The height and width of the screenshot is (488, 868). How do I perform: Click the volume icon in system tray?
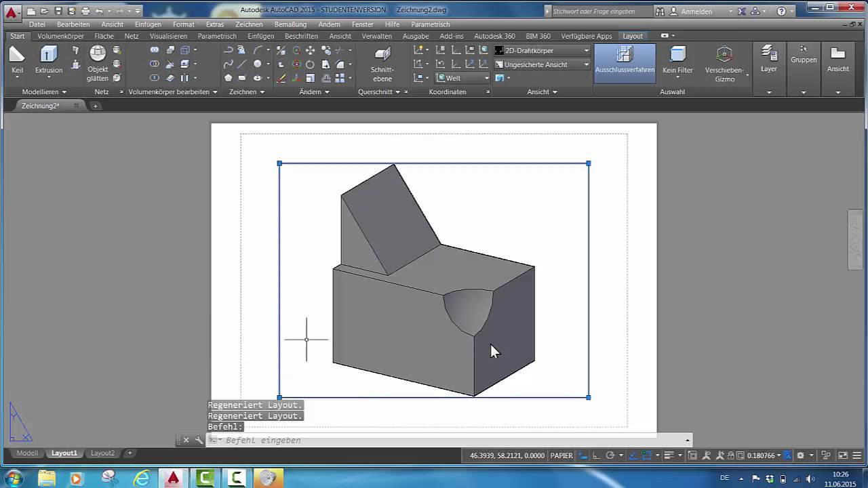point(810,479)
